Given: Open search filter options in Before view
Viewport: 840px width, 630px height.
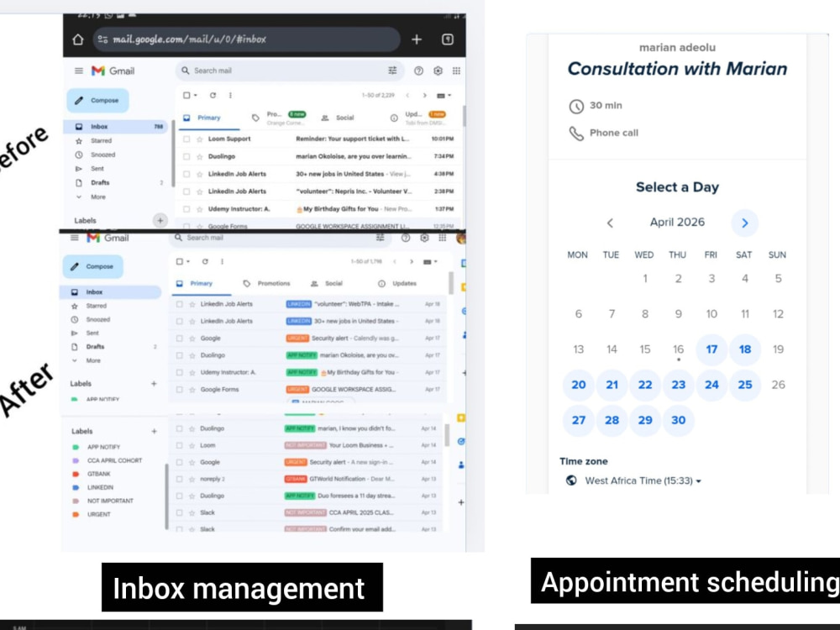Looking at the screenshot, I should pos(392,71).
